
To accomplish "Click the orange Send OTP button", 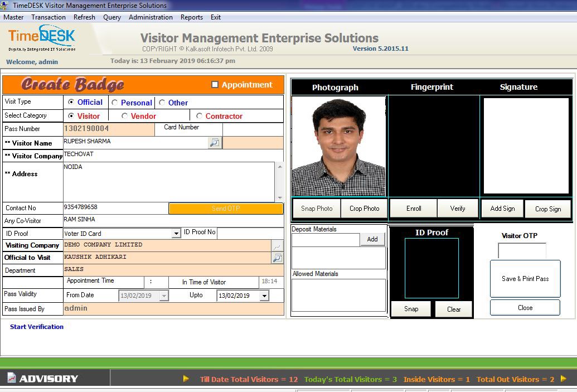I will [x=226, y=209].
